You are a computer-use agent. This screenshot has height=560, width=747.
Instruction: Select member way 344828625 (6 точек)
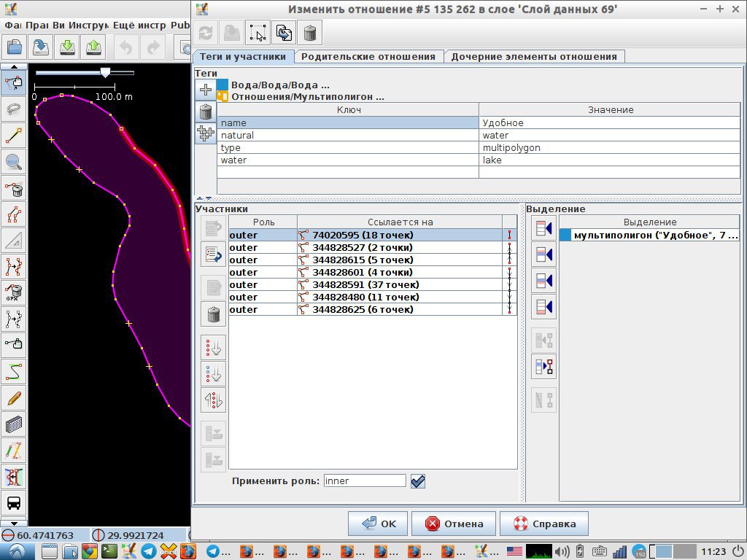[x=400, y=309]
